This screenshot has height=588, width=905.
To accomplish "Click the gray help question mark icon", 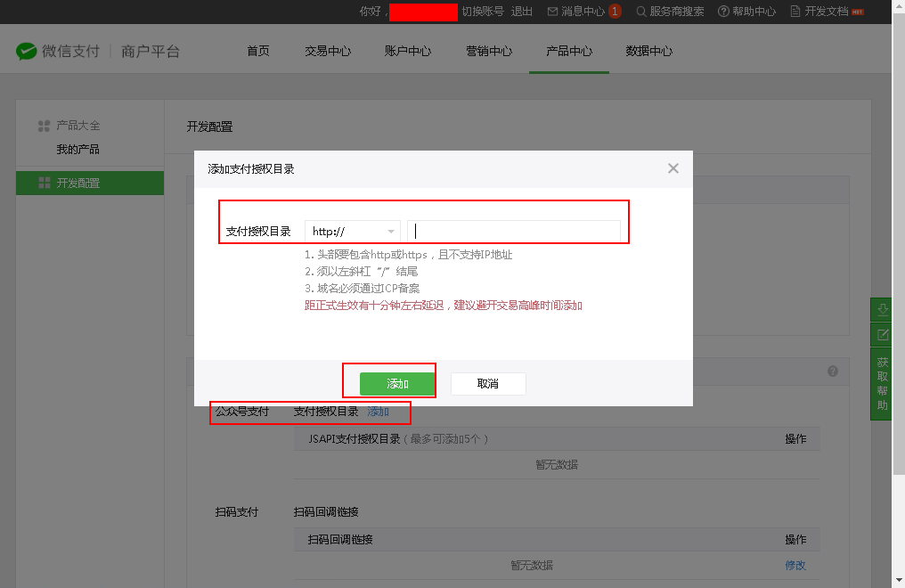I will [833, 372].
